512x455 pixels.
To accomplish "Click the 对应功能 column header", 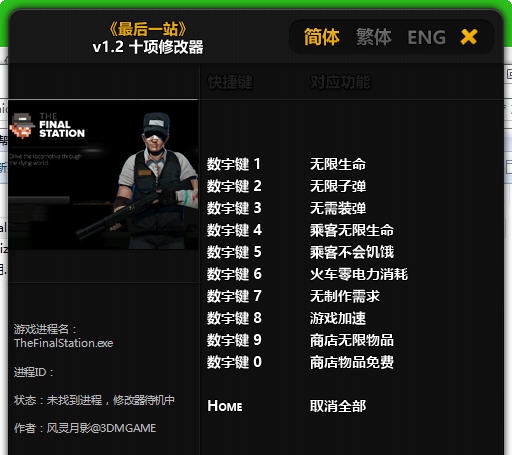I will 340,82.
